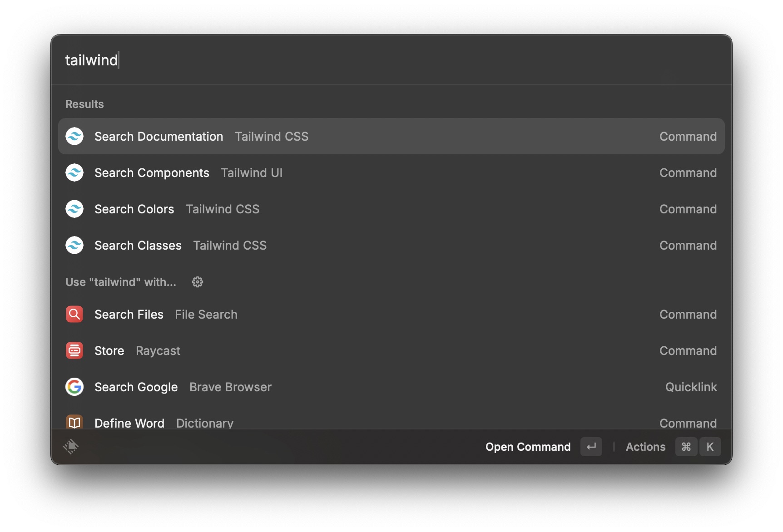Click the Tailwind icon beside Search Components
The height and width of the screenshot is (532, 783).
click(74, 172)
